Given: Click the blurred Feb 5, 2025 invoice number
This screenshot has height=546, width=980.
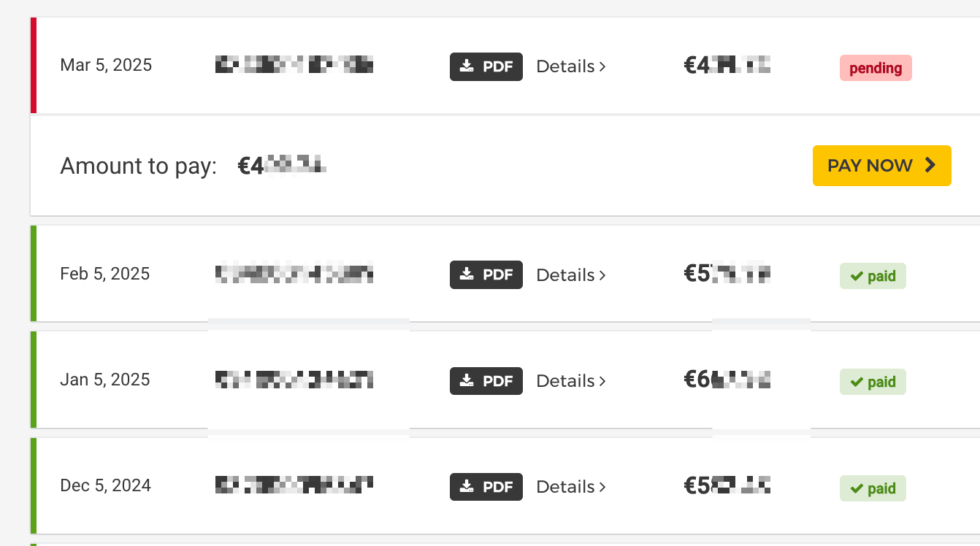Looking at the screenshot, I should pyautogui.click(x=294, y=274).
